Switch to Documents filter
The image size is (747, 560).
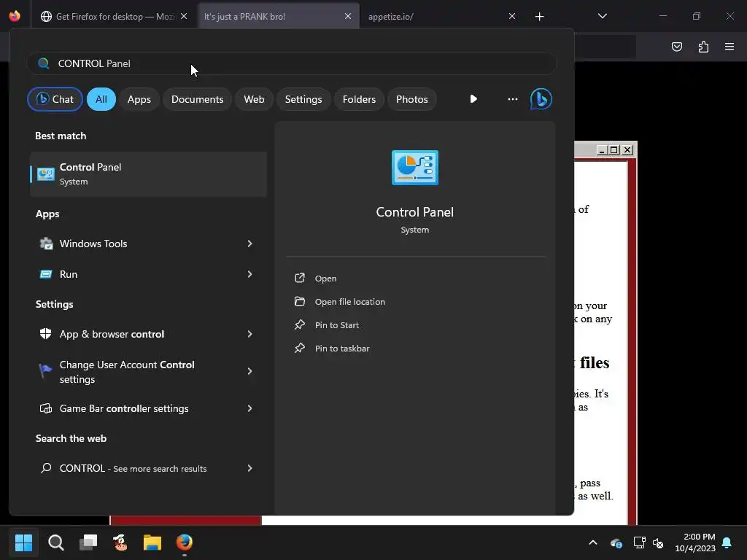pyautogui.click(x=197, y=99)
